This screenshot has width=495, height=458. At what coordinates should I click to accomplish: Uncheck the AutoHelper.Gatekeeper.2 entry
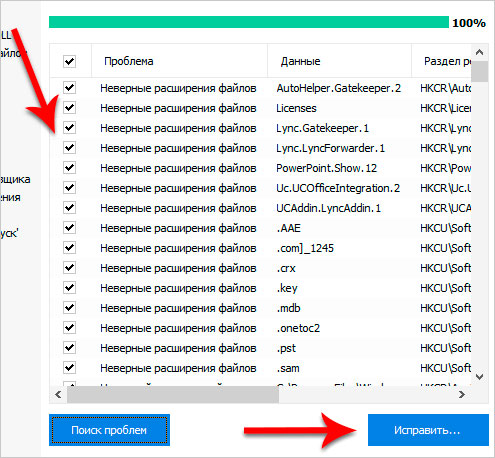click(69, 88)
